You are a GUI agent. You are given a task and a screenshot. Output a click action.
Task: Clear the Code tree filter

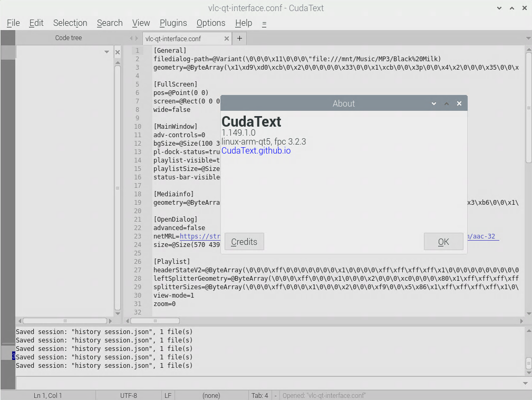pyautogui.click(x=118, y=52)
